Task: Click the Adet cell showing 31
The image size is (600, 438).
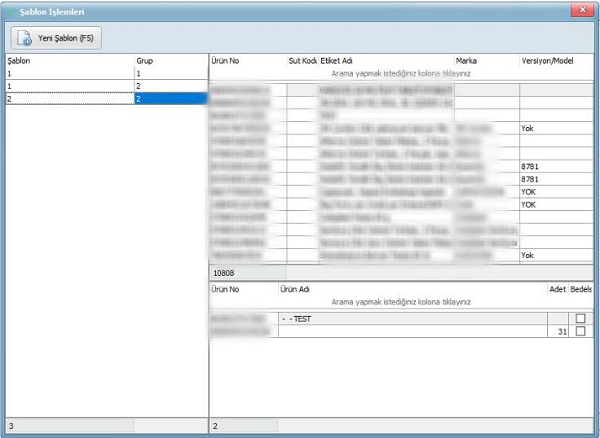Action: point(558,331)
